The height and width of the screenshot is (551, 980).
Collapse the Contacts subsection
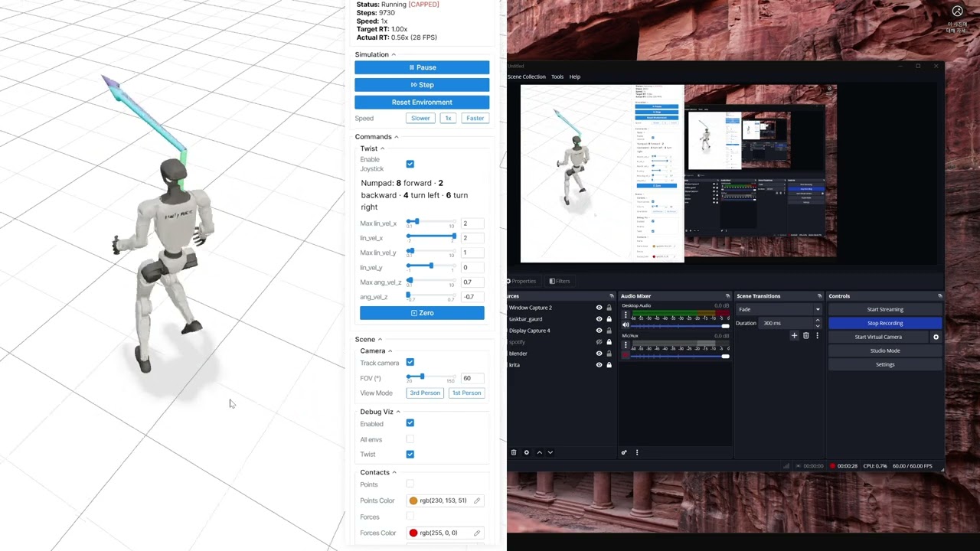point(378,472)
